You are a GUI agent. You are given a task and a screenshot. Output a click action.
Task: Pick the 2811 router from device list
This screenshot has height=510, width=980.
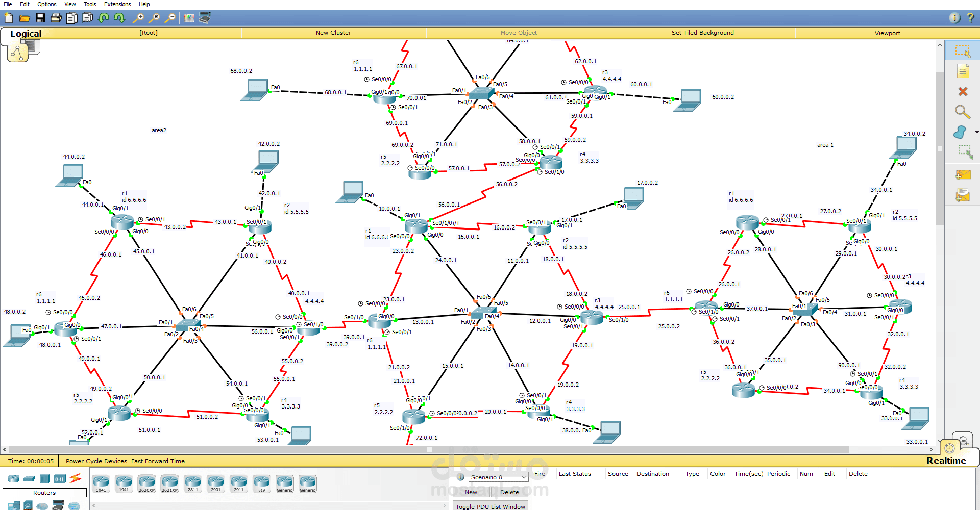tap(192, 482)
